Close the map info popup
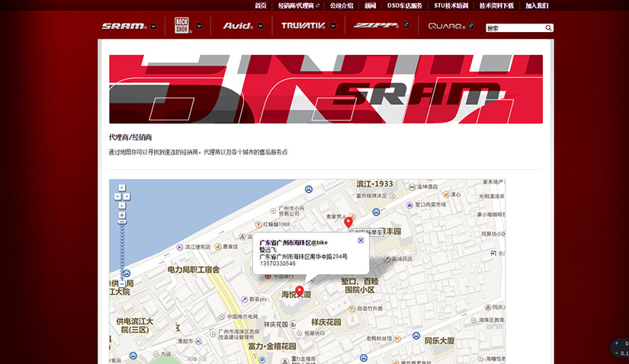 361,241
